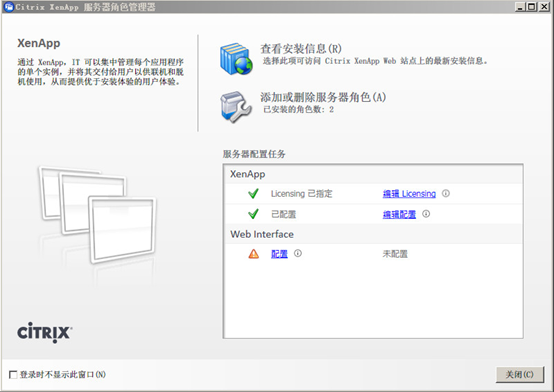Viewport: 554px width, 392px height.
Task: Click the Citrix logo at bottom left
Action: [x=45, y=332]
